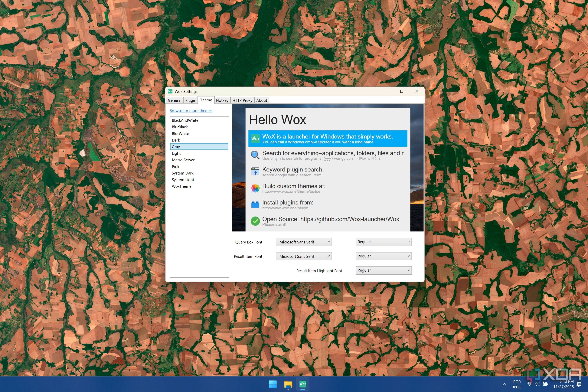Open the HTTP Proxy tab
The height and width of the screenshot is (392, 588).
click(242, 100)
